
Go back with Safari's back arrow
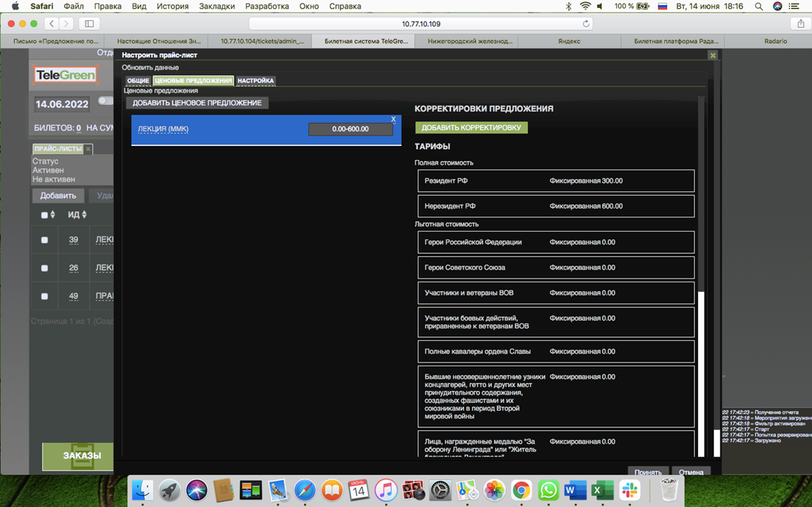point(51,24)
